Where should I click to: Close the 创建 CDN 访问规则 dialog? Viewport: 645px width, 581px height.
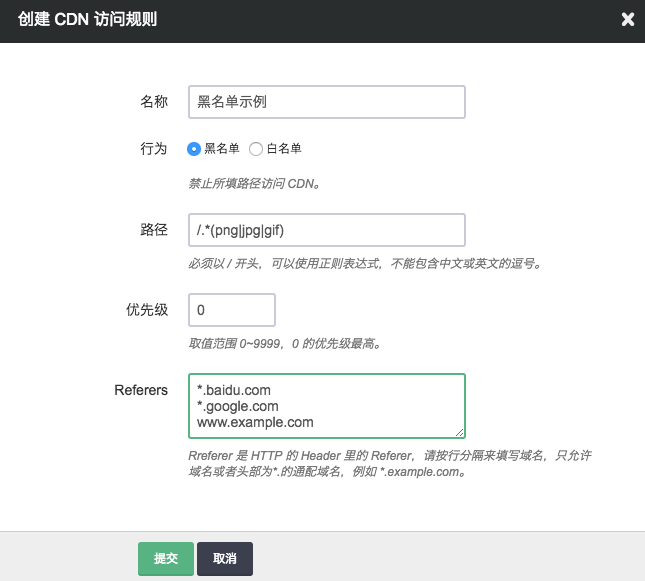click(627, 19)
